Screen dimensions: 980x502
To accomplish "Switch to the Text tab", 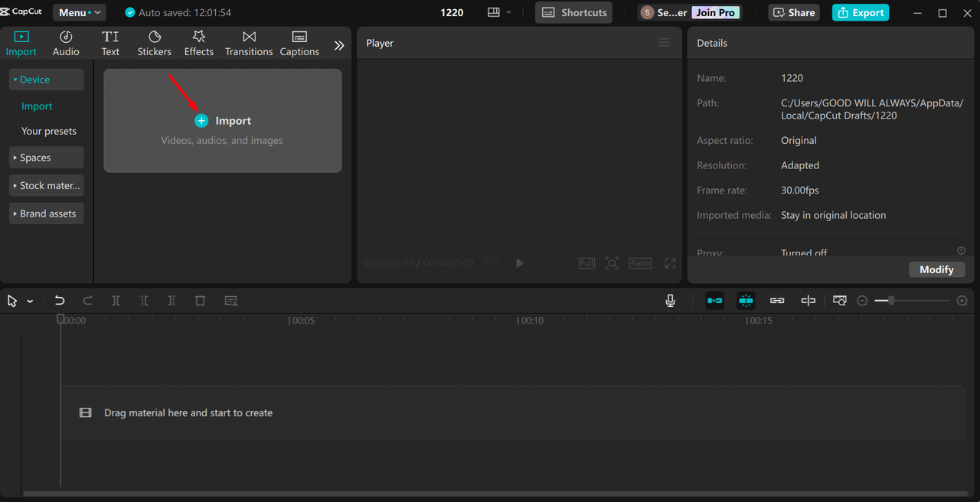I will 110,44.
